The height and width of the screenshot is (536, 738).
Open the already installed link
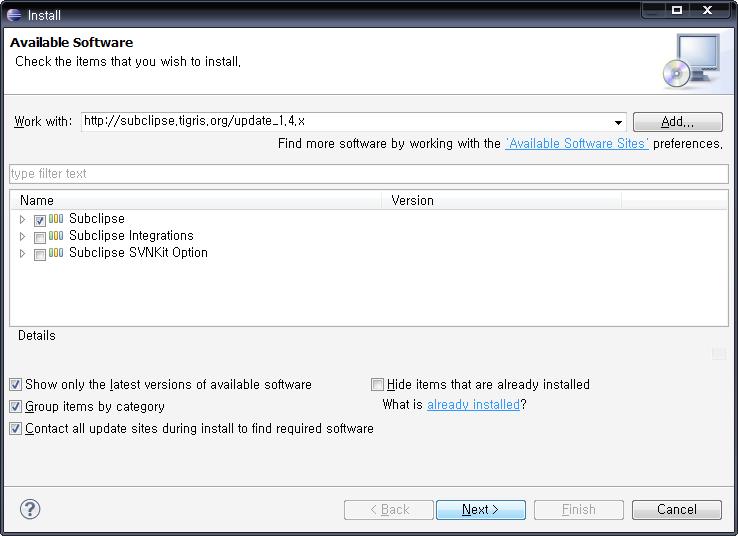click(473, 405)
